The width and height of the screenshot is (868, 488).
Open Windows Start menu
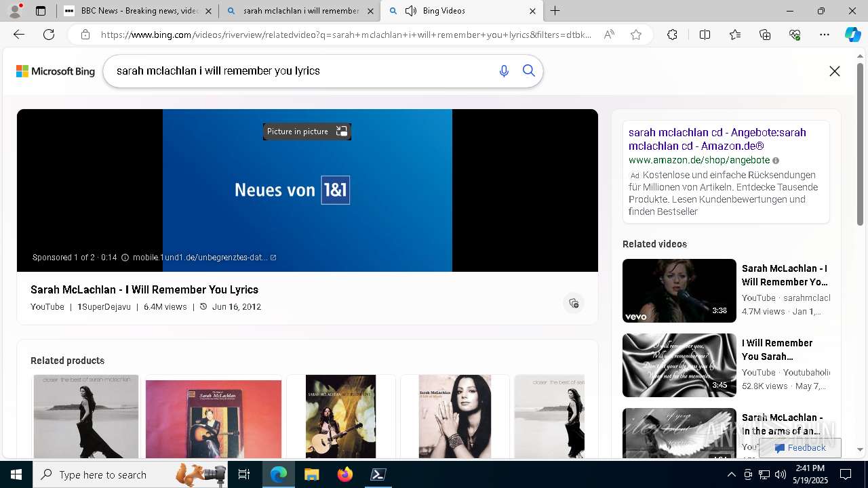[x=16, y=475]
